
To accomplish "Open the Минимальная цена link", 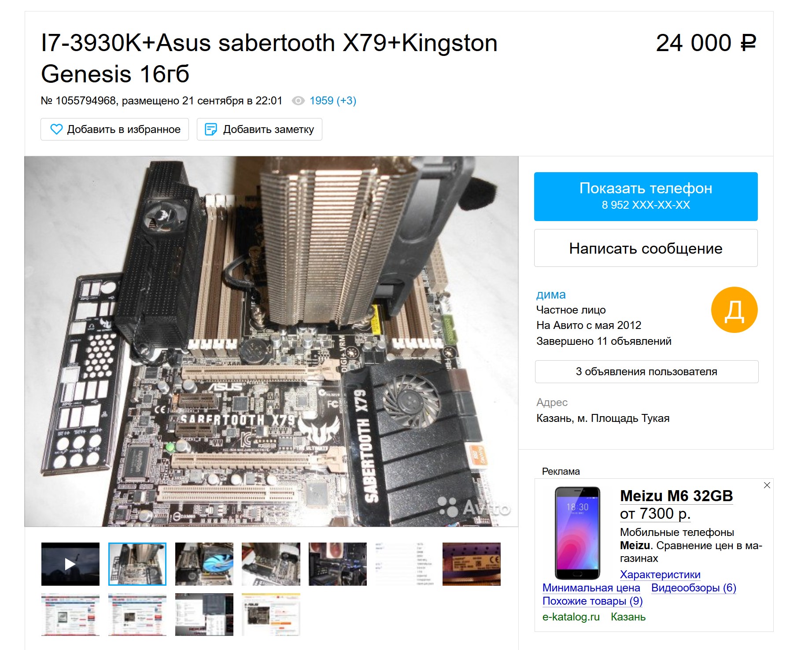I will coord(591,588).
